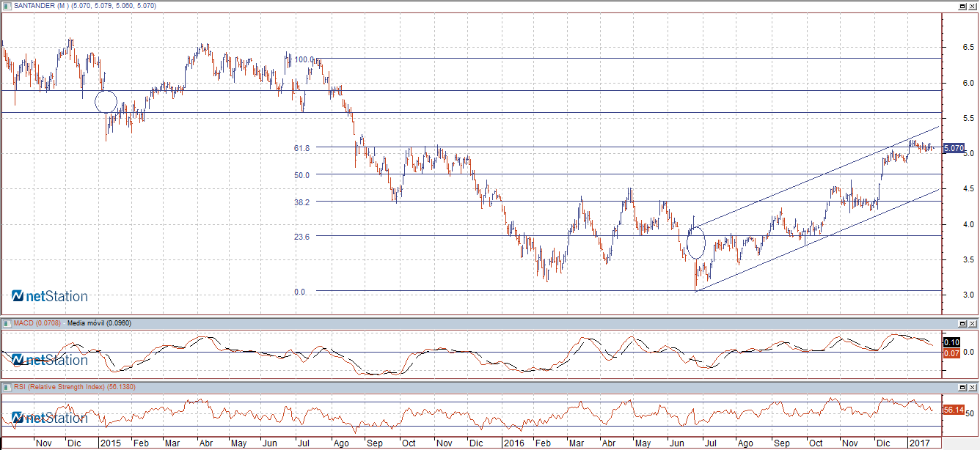
Task: Click the 5.5 price axis label
Action: click(968, 118)
